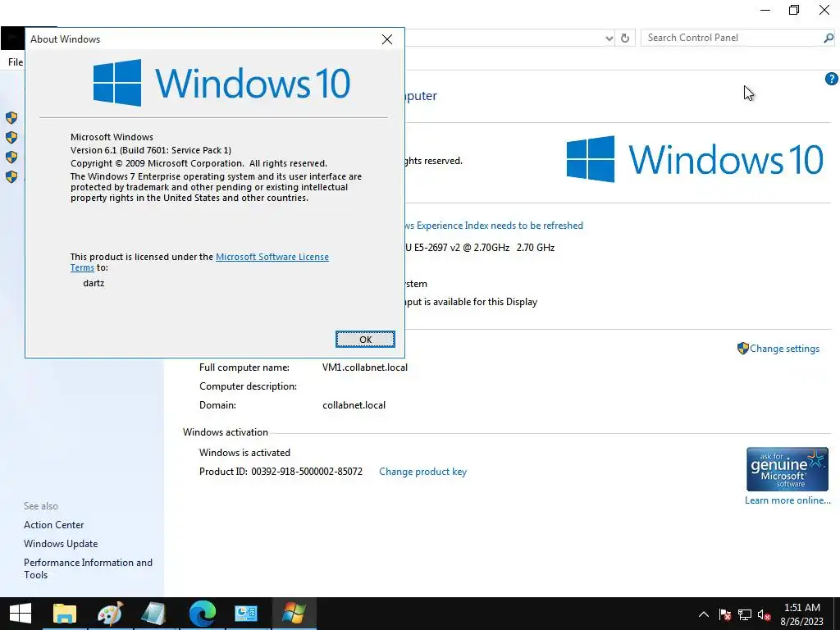
Task: Click the search magnifier icon
Action: [x=829, y=38]
